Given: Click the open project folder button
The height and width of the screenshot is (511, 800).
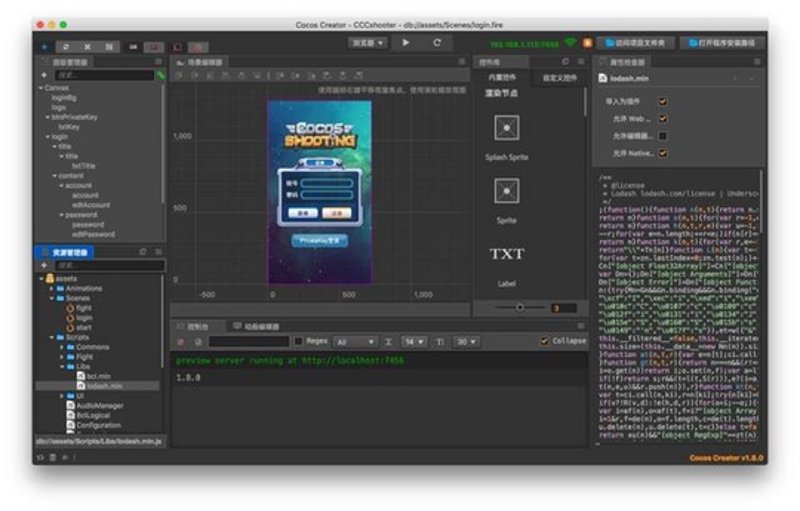Looking at the screenshot, I should tap(637, 43).
